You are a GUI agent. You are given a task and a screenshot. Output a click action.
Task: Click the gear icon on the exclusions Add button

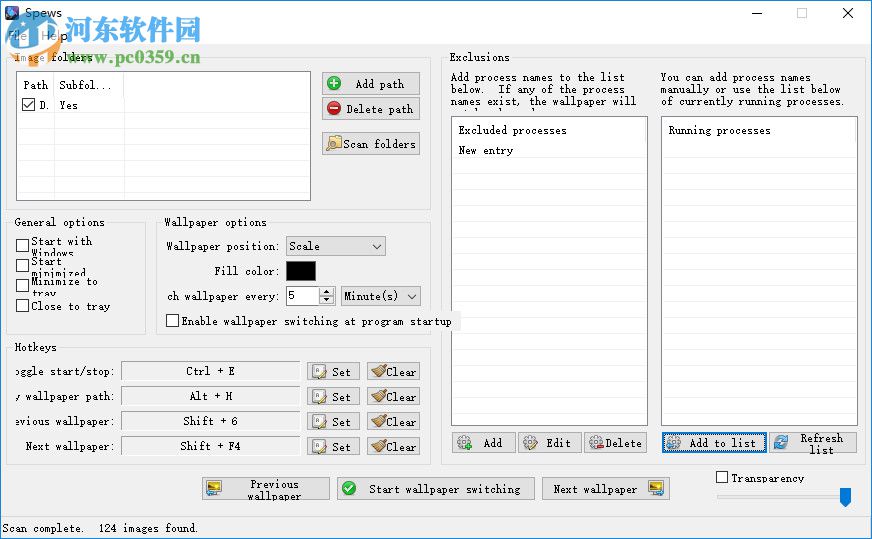pos(464,443)
